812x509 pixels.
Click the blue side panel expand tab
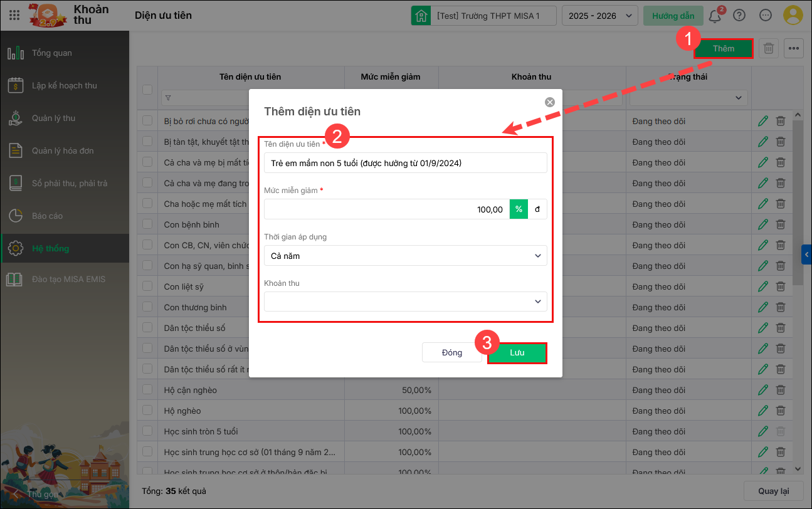tap(807, 254)
